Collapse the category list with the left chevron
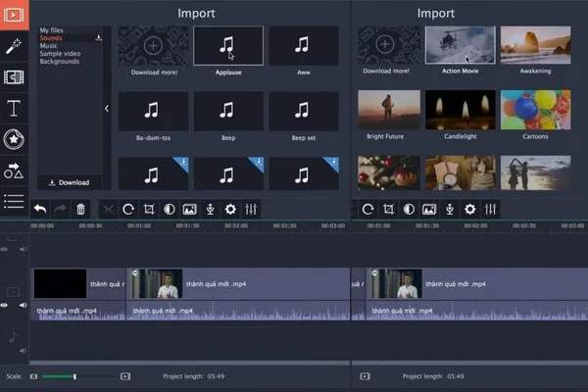588x392 pixels. click(x=107, y=109)
